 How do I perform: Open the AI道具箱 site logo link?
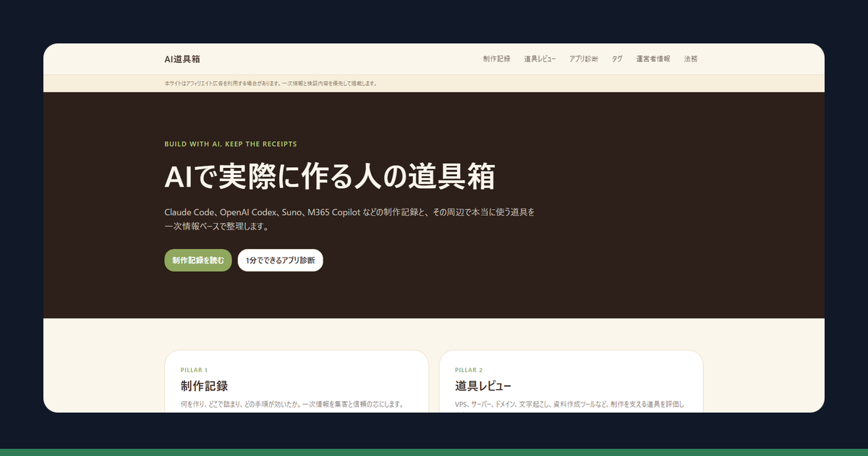(x=182, y=59)
